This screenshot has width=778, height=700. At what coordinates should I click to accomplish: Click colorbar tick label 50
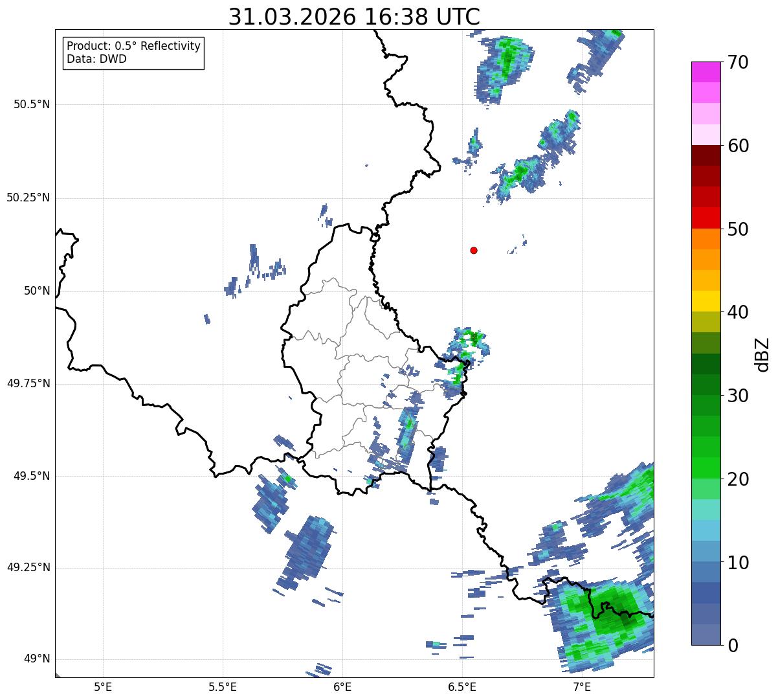737,229
